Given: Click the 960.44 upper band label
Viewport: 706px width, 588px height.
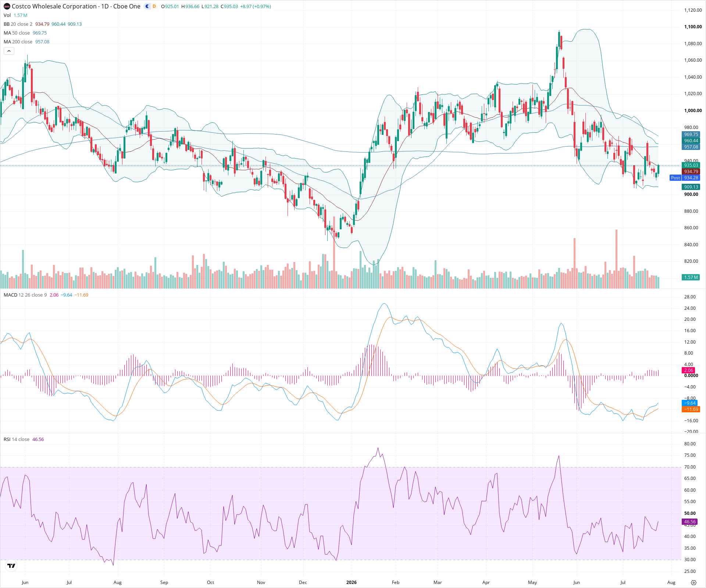Looking at the screenshot, I should tap(691, 141).
